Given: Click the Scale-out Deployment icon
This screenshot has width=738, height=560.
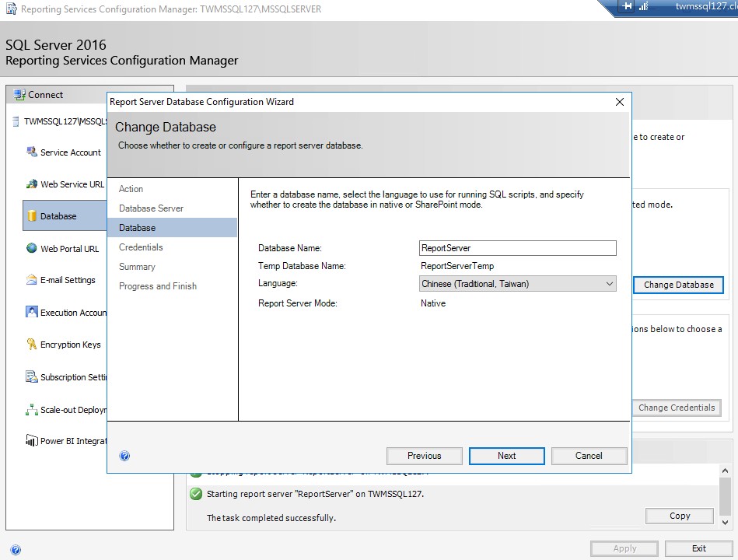Looking at the screenshot, I should coord(32,410).
